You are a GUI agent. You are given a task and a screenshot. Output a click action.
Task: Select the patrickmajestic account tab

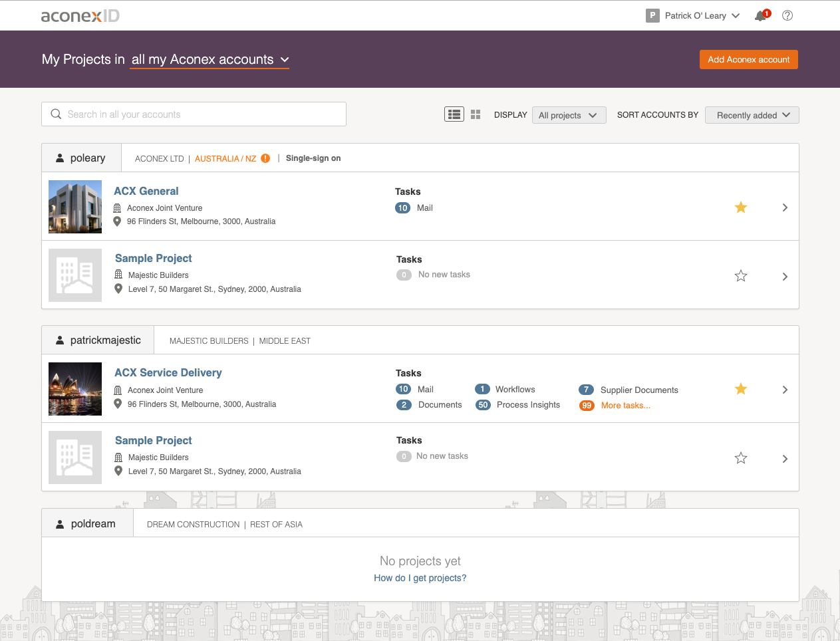[x=98, y=340]
